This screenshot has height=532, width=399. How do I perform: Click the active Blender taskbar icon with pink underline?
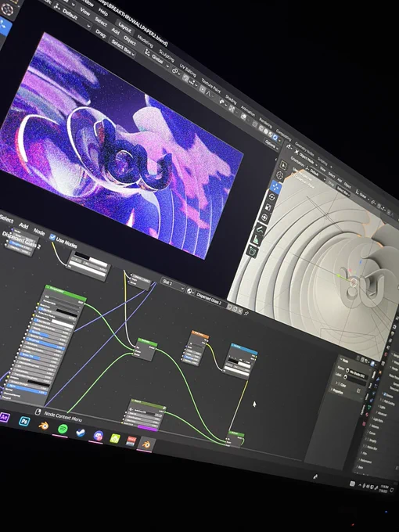click(146, 444)
